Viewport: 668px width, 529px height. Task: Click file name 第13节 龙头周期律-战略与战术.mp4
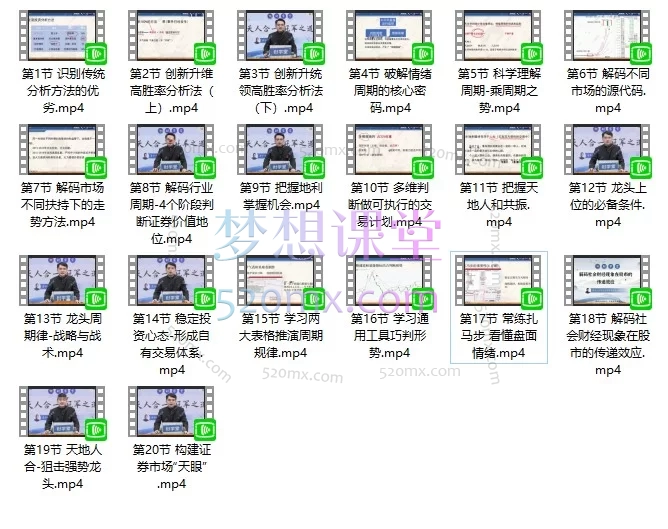pyautogui.click(x=62, y=336)
